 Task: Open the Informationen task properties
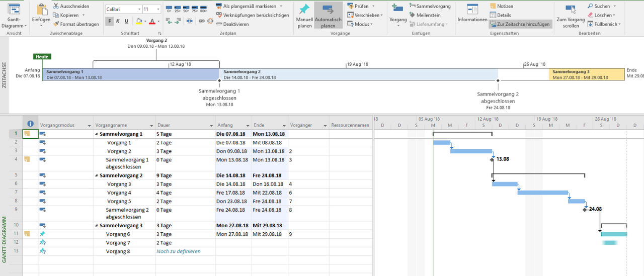[472, 14]
